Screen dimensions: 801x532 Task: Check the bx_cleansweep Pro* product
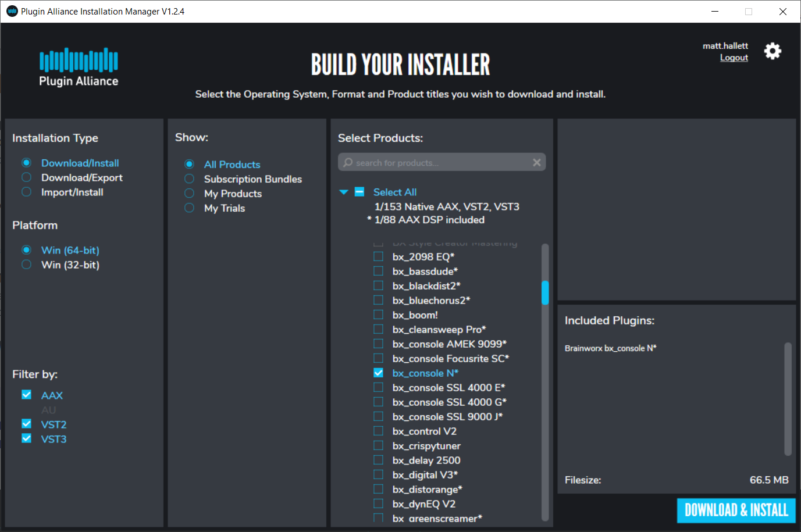(x=378, y=329)
